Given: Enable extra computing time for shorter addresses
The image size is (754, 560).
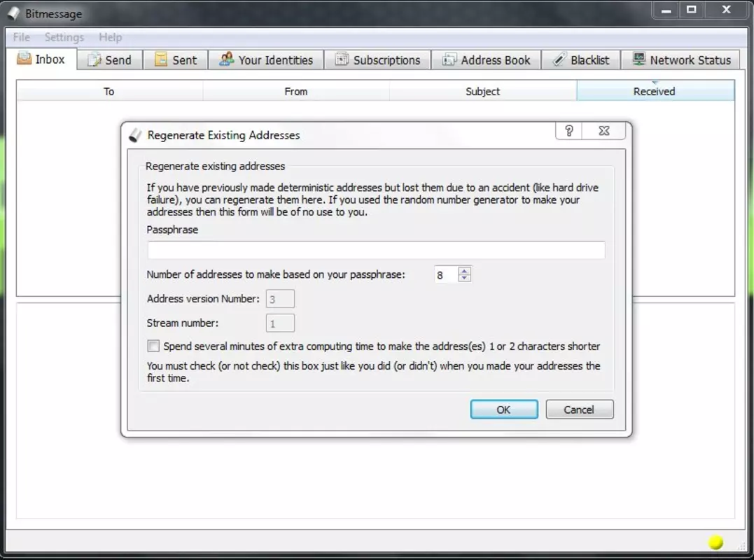Looking at the screenshot, I should [153, 346].
